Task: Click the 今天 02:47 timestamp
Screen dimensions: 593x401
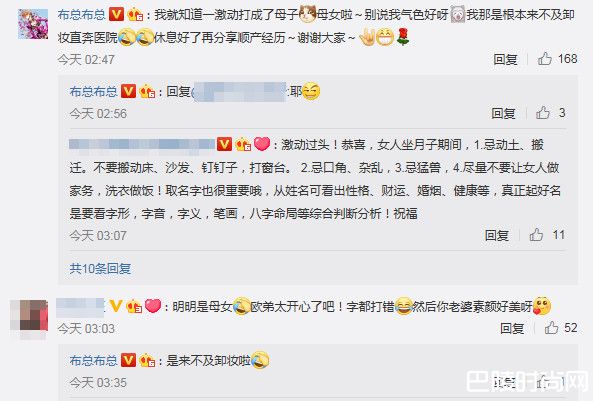Action: [x=86, y=60]
